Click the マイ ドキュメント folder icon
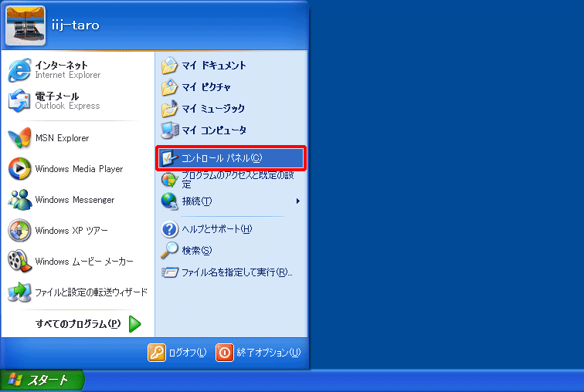Image resolution: width=584 pixels, height=392 pixels. [x=169, y=66]
